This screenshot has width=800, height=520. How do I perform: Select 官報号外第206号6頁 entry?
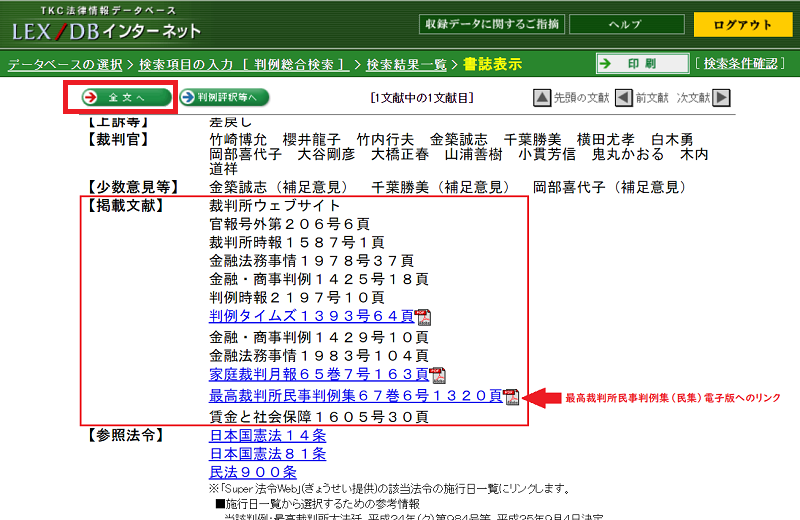click(289, 224)
